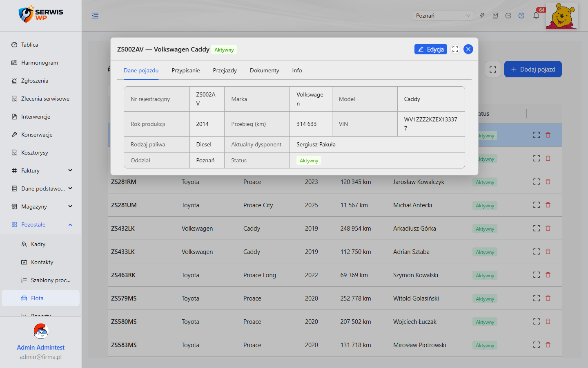Screen dimensions: 588x368
Task: Open Kosztorysy in the sidebar
Action: pos(41,153)
